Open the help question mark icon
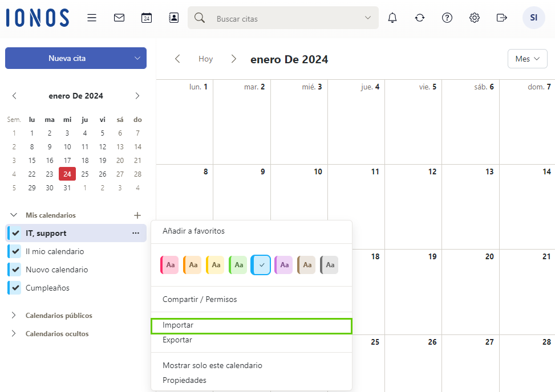The image size is (555, 392). point(447,18)
